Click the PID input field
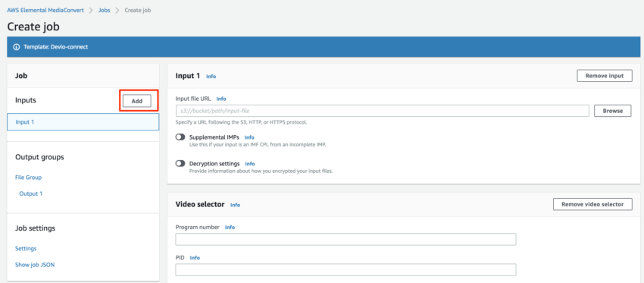The width and height of the screenshot is (644, 283). click(x=345, y=269)
